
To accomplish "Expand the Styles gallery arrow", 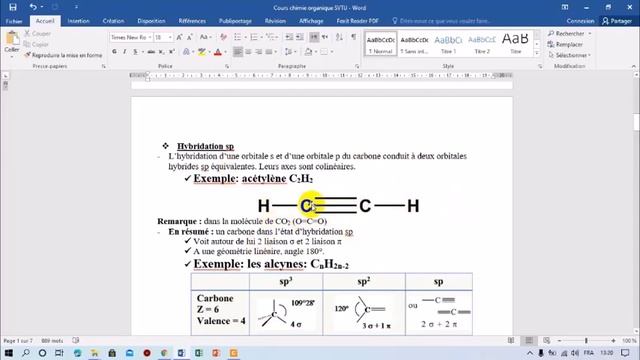I will (x=537, y=53).
